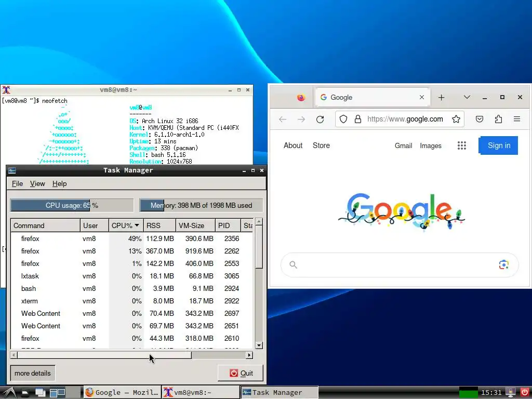Click Sign in on Google

(498, 145)
